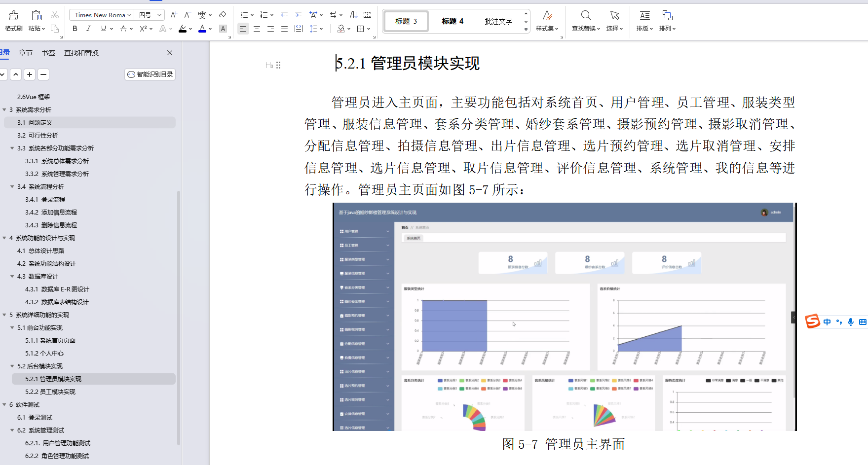Open the phonetic guide 文 dropdown arrow
Screen dimensions: 868x465
click(210, 15)
